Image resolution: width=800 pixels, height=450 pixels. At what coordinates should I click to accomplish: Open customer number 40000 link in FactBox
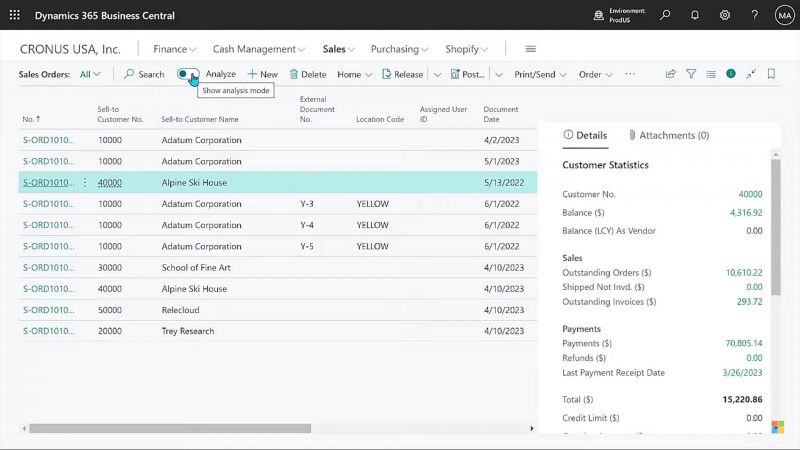tap(750, 194)
